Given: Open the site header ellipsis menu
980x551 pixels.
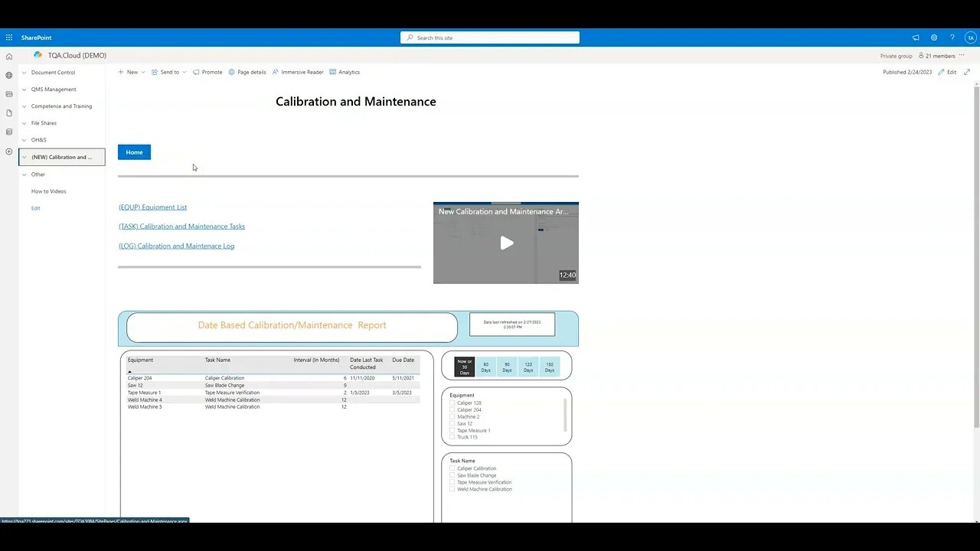Looking at the screenshot, I should [x=962, y=55].
